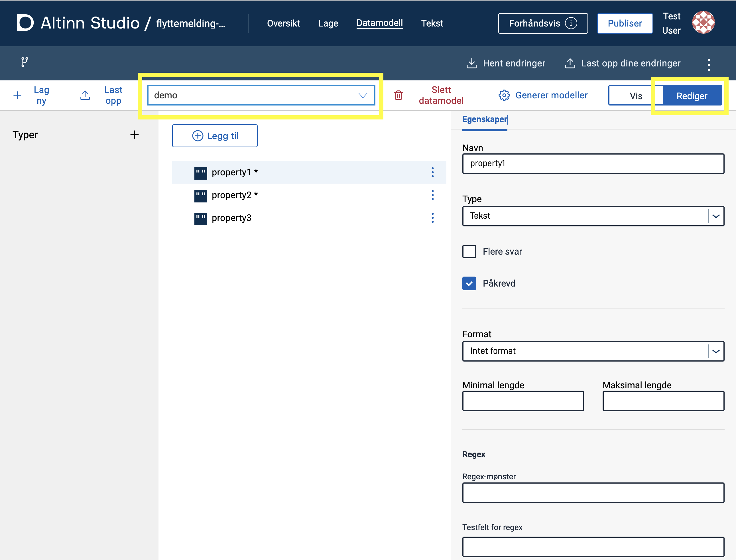Click the gear icon for Generer modeller
The height and width of the screenshot is (560, 736).
pyautogui.click(x=504, y=95)
